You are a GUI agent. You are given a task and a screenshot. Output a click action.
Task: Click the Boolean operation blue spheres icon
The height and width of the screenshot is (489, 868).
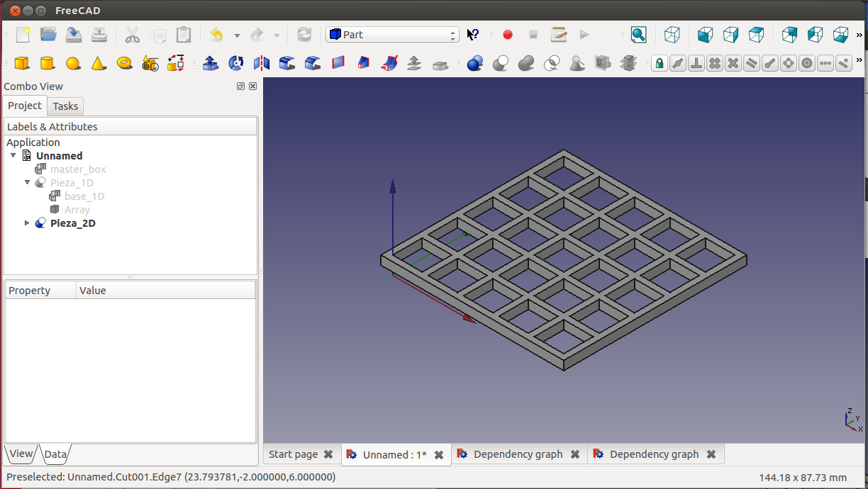475,63
